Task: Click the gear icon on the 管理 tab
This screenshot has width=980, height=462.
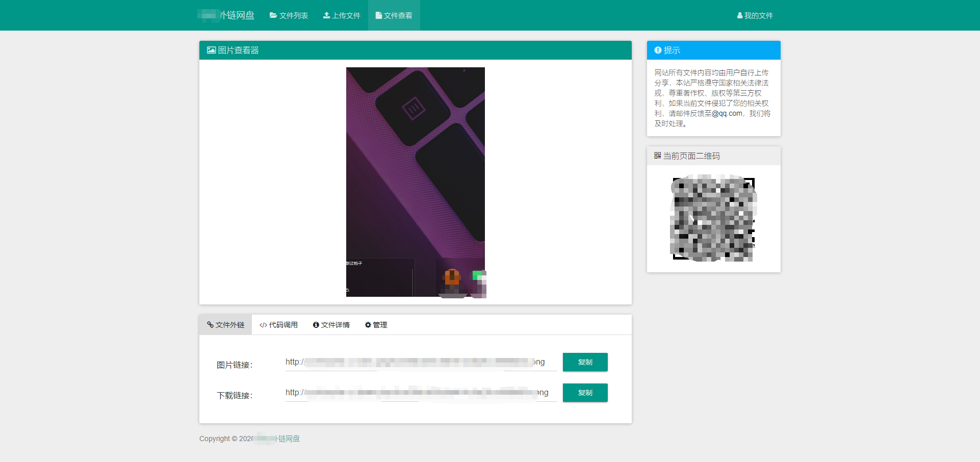Action: pos(367,325)
